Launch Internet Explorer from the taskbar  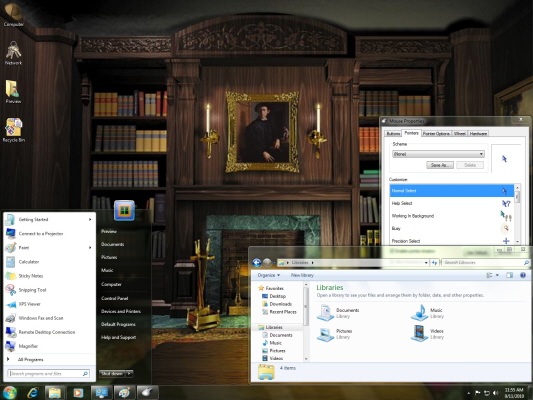[33, 393]
